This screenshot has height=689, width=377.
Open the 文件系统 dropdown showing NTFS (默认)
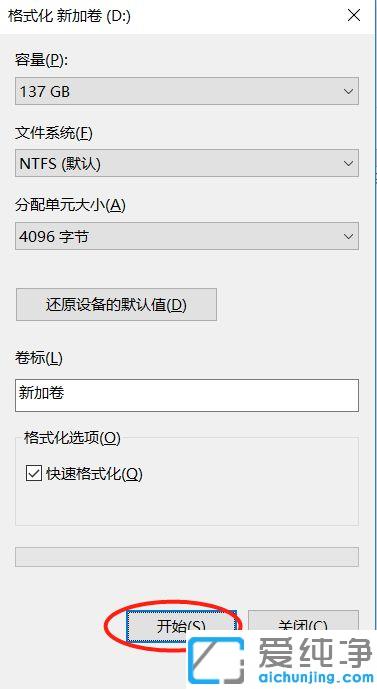[187, 163]
